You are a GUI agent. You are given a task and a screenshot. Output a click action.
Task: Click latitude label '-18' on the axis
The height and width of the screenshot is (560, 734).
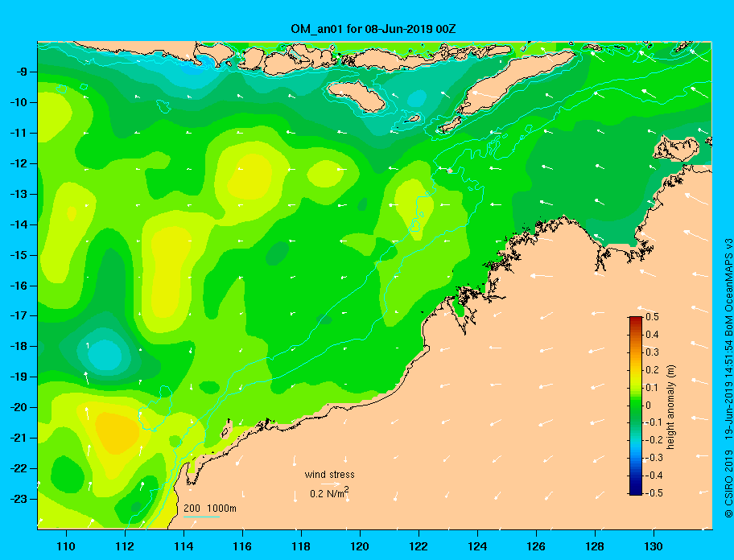click(x=18, y=347)
